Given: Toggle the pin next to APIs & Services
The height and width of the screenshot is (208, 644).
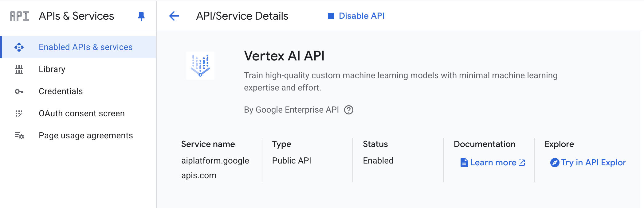Looking at the screenshot, I should pos(141,16).
